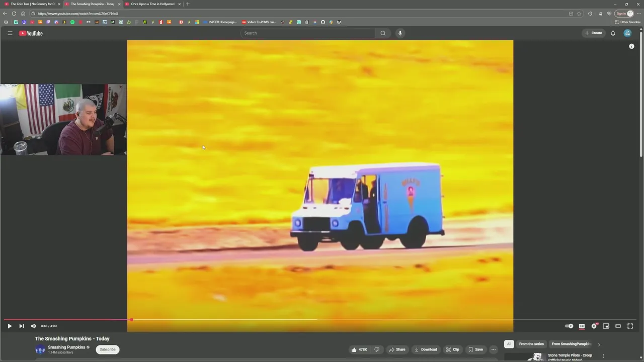
Task: Open the Videos Ex-POWs bookmark
Action: [259, 22]
